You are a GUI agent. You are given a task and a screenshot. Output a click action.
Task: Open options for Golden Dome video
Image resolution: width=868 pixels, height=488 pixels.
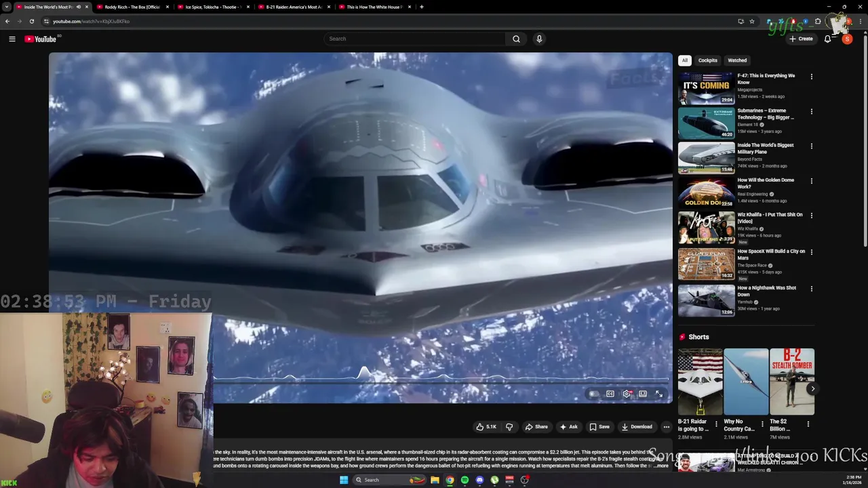pyautogui.click(x=811, y=181)
